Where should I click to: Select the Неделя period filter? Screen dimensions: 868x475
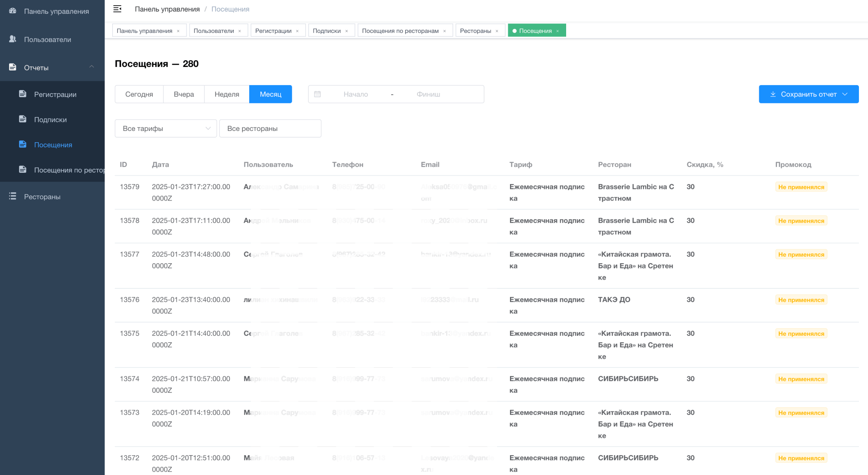[x=227, y=94]
